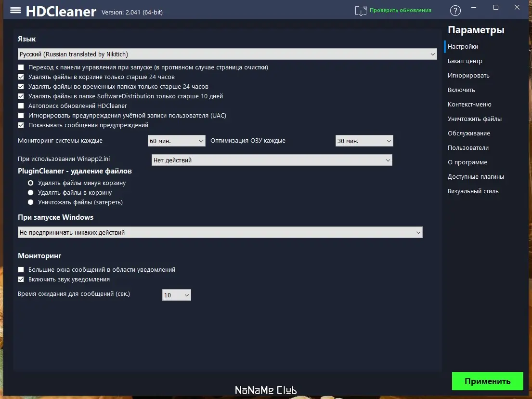Toggle SoftwareDistribution старше 10 дней checkbox
This screenshot has height=399, width=532.
coord(21,96)
